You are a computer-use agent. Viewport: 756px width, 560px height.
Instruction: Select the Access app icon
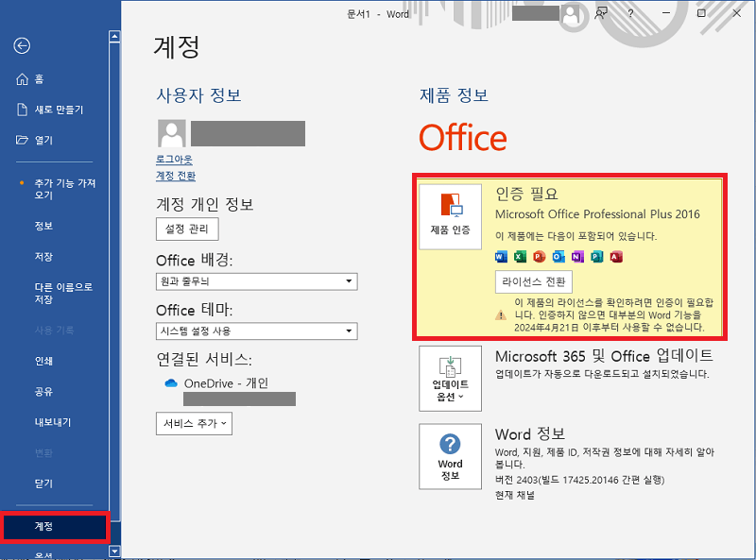pos(617,256)
